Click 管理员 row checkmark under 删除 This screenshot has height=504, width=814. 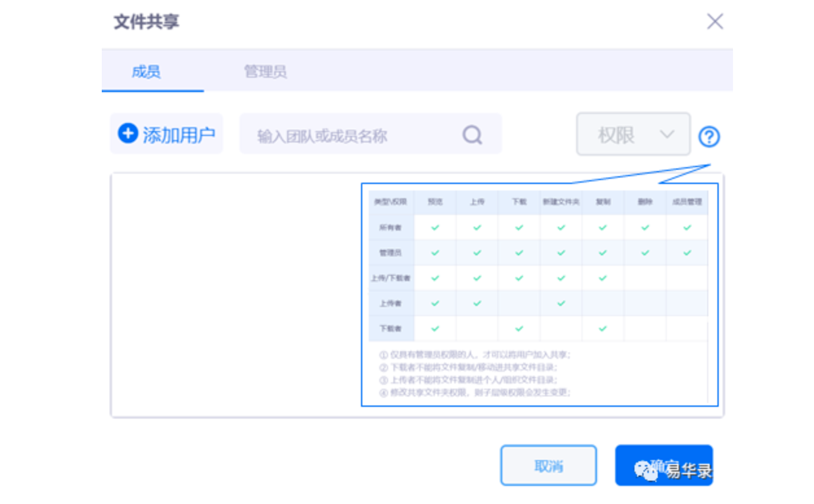[x=645, y=253]
